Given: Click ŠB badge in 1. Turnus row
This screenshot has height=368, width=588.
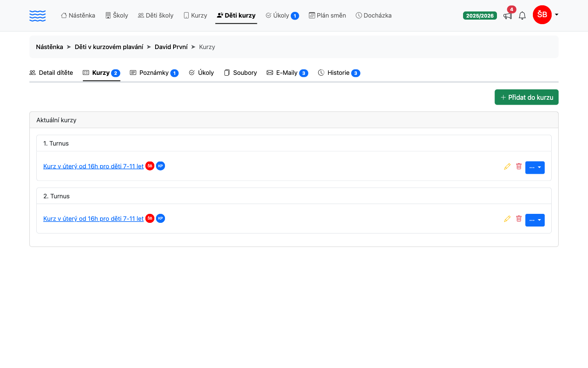Looking at the screenshot, I should 150,166.
